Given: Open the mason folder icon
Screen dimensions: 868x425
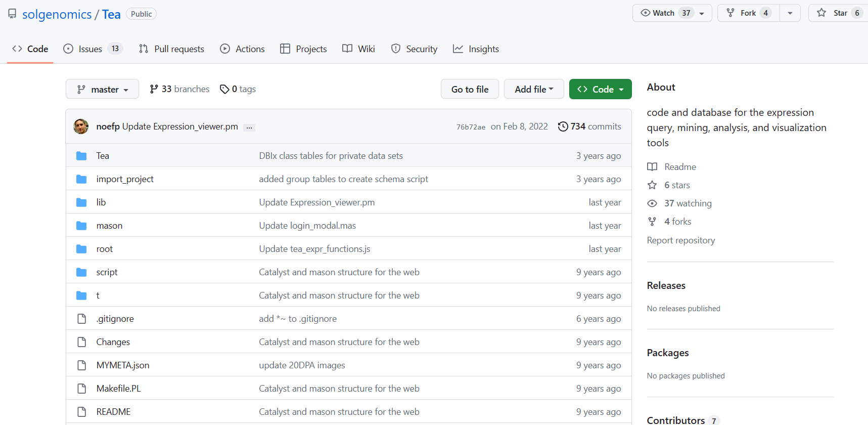Looking at the screenshot, I should 81,226.
